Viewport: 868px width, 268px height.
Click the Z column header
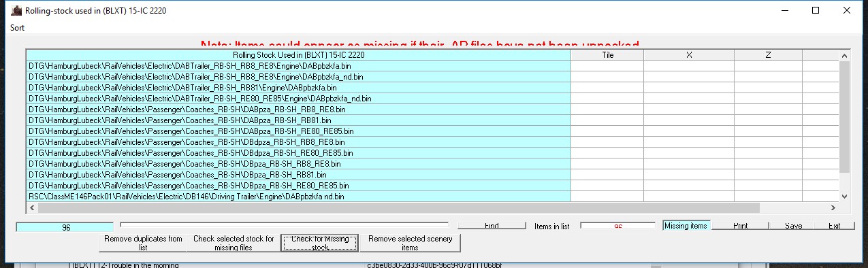coord(768,54)
